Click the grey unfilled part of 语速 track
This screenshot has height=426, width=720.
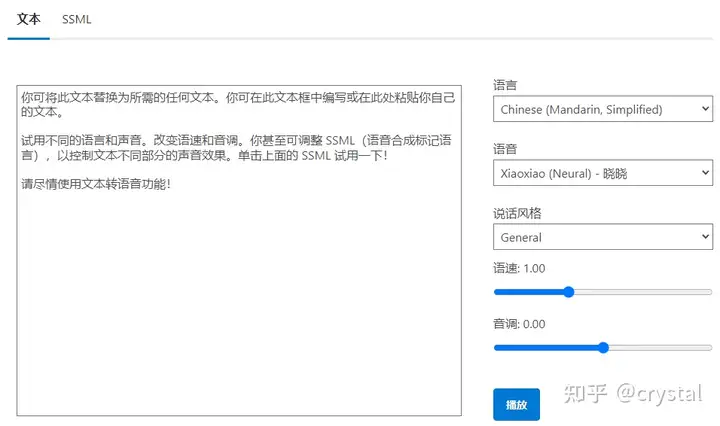tap(643, 292)
